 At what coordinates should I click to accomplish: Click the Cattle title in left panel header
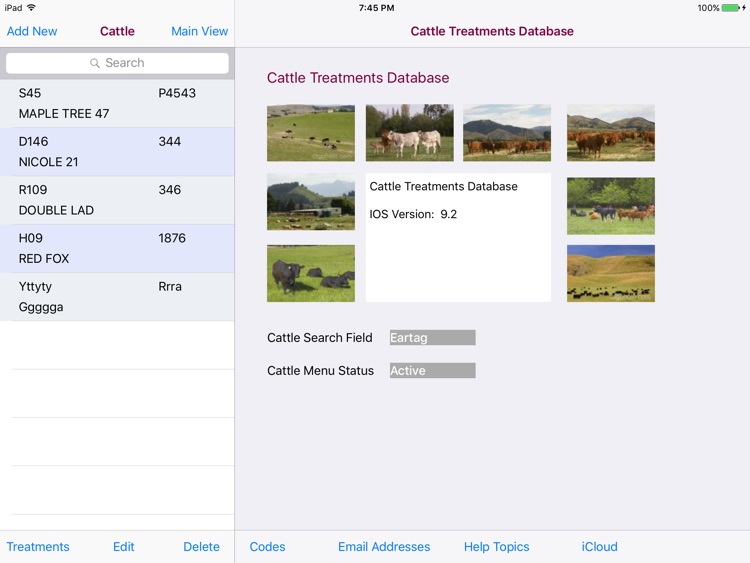[117, 31]
